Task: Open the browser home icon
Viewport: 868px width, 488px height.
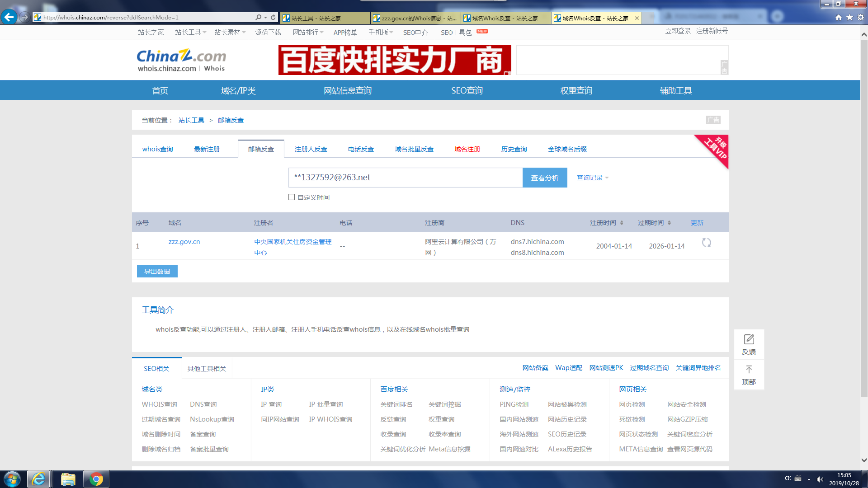Action: pyautogui.click(x=839, y=17)
